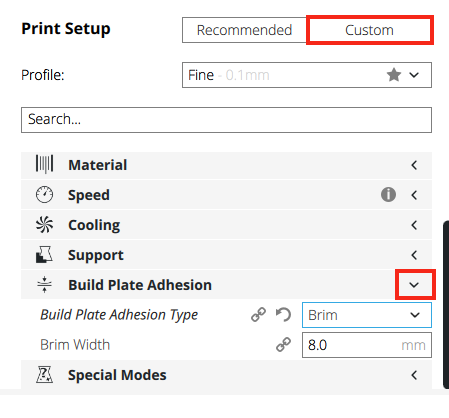Click the Support structure icon
449x418 pixels.
point(44,255)
